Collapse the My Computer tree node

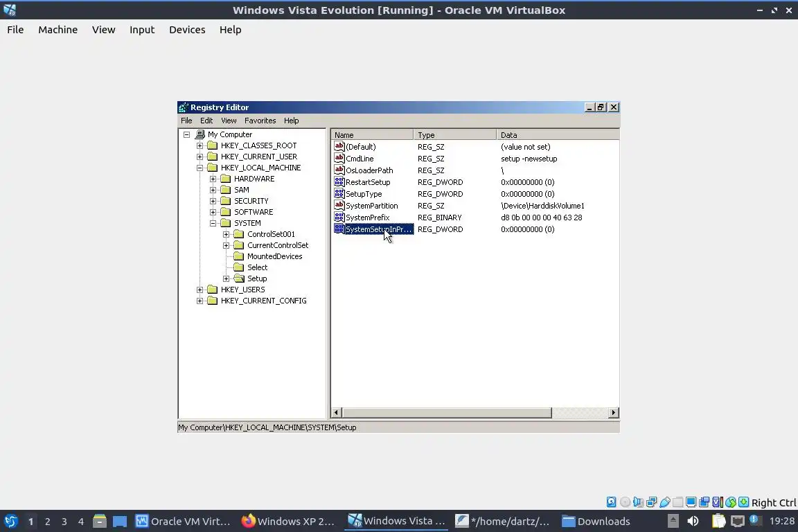(187, 134)
